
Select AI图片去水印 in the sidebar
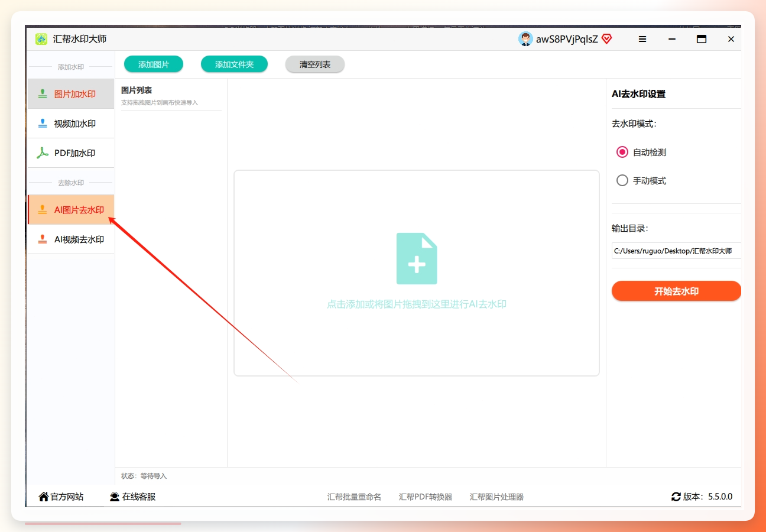point(71,210)
